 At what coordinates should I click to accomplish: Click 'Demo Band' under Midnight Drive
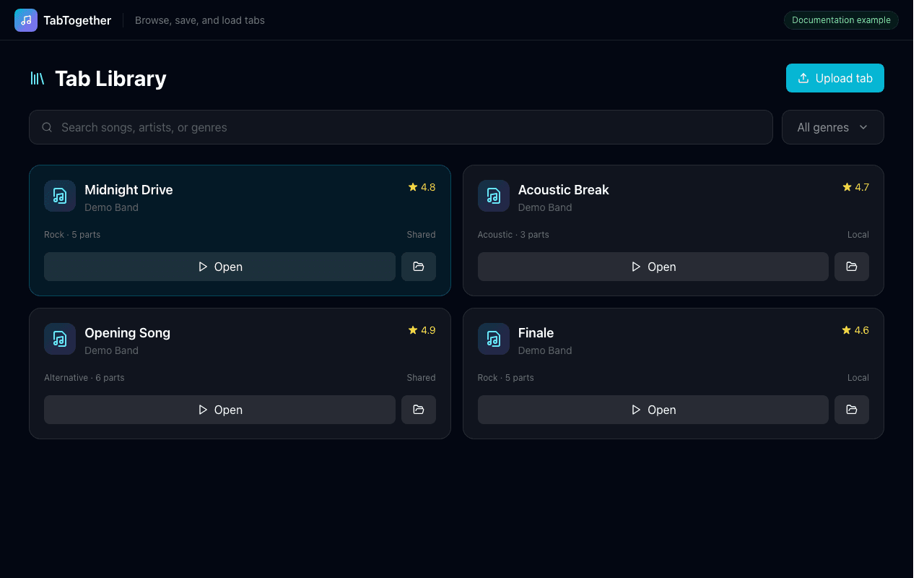111,207
